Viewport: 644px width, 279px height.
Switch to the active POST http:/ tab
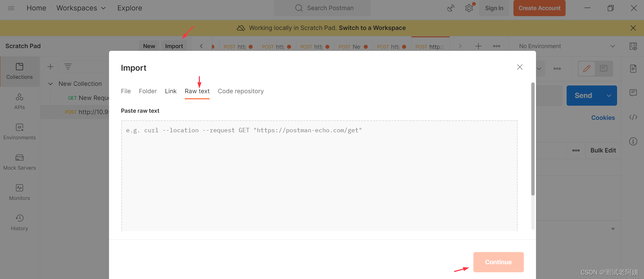tap(430, 47)
